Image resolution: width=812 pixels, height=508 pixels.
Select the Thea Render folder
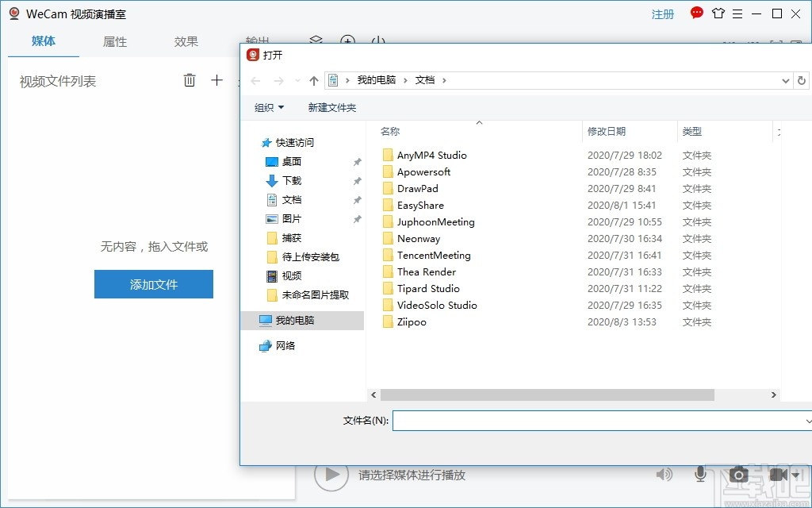[426, 271]
